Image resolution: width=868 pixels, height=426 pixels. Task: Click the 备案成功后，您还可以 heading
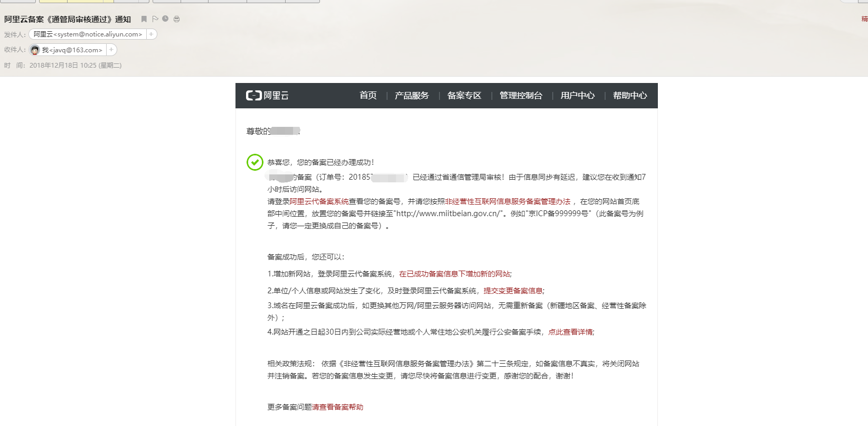coord(306,257)
